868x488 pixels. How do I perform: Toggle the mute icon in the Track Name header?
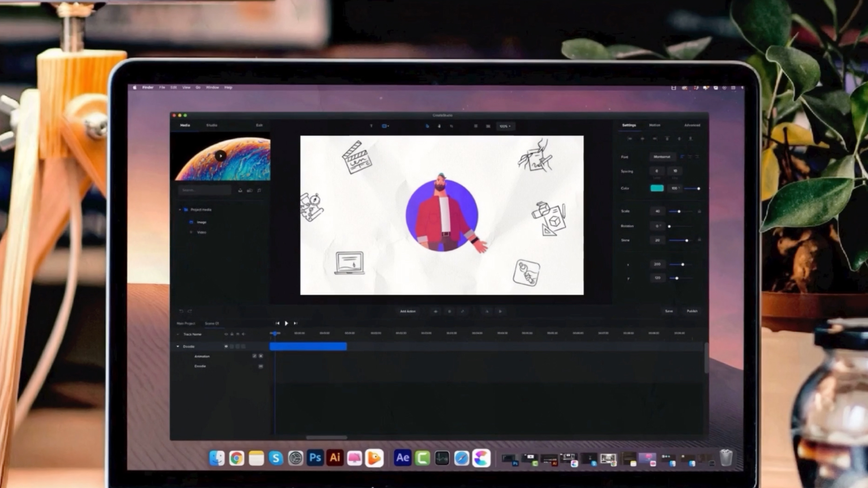click(243, 334)
